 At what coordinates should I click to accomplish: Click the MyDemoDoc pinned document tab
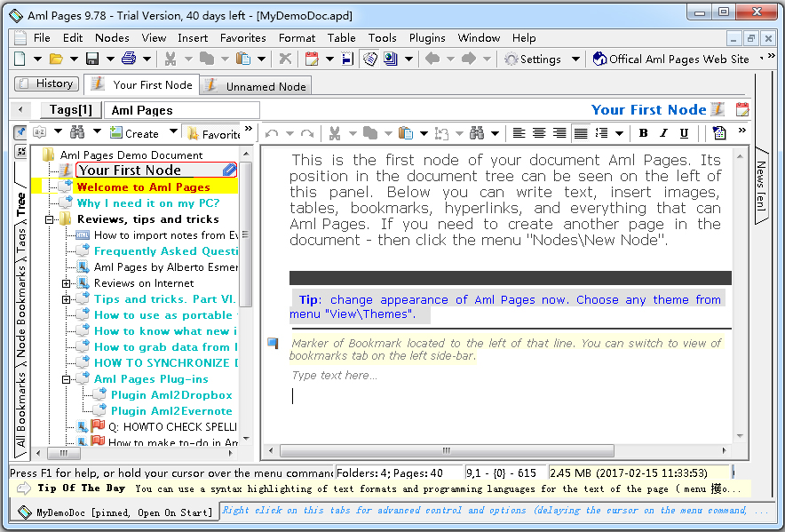115,512
